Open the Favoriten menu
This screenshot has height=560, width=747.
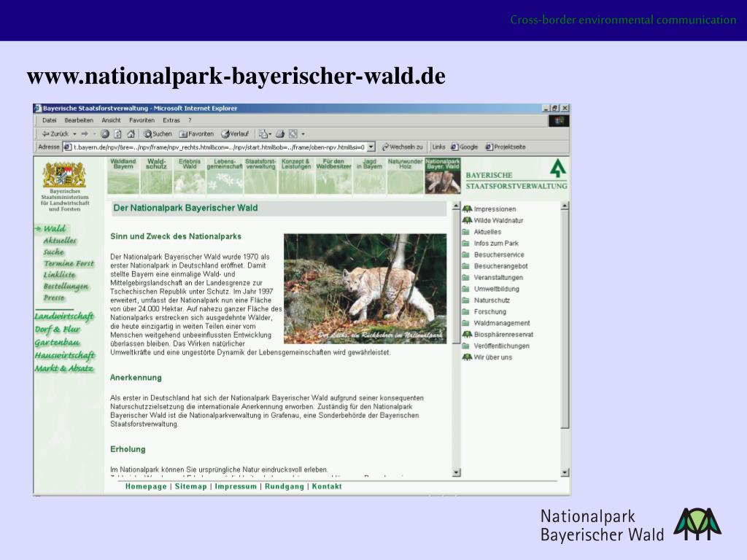pos(142,120)
